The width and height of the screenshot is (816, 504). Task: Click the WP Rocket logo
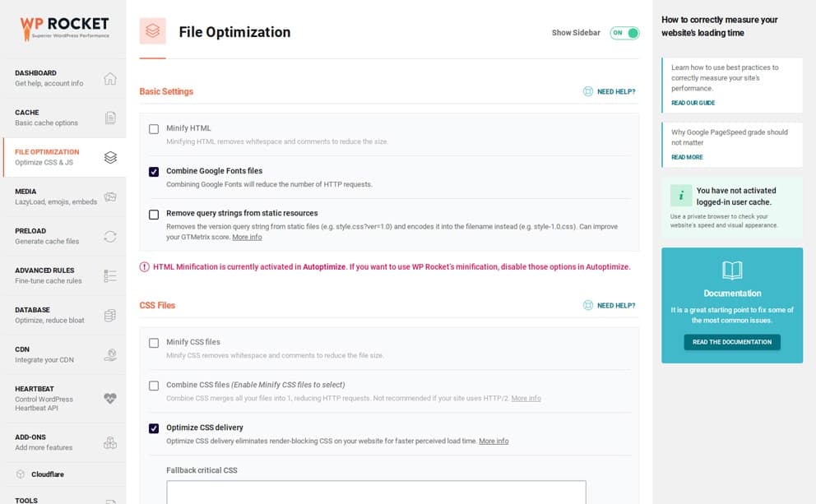pyautogui.click(x=64, y=28)
